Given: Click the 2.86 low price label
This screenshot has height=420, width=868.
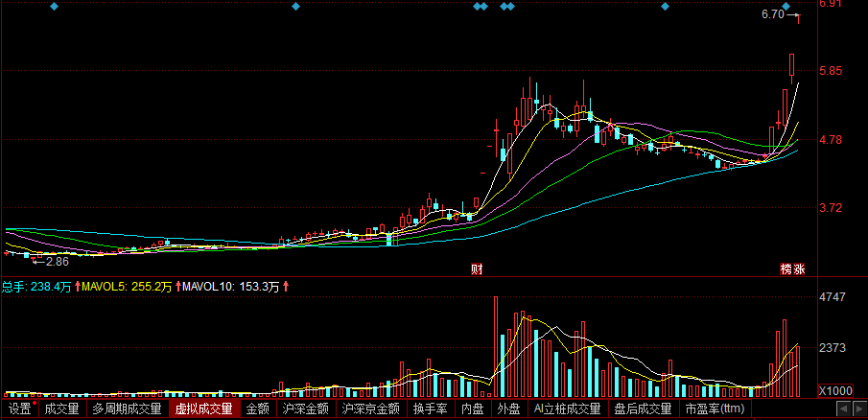Looking at the screenshot, I should [x=58, y=261].
